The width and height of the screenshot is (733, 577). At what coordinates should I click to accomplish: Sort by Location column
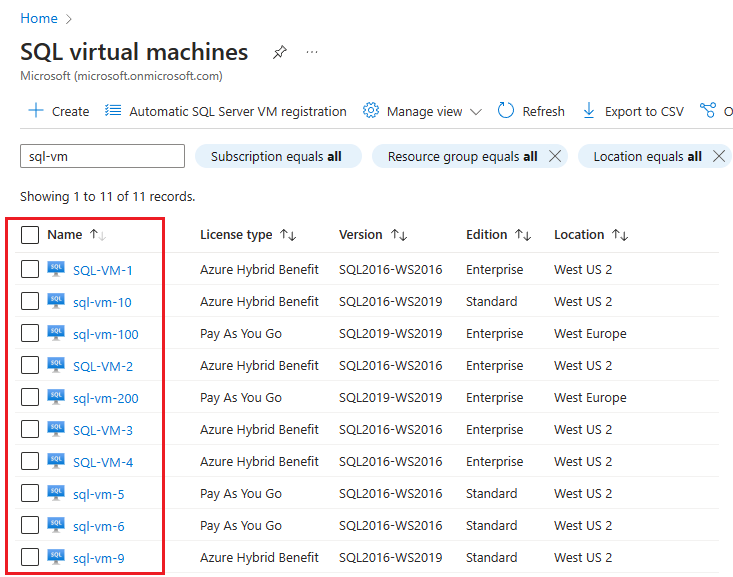click(591, 235)
